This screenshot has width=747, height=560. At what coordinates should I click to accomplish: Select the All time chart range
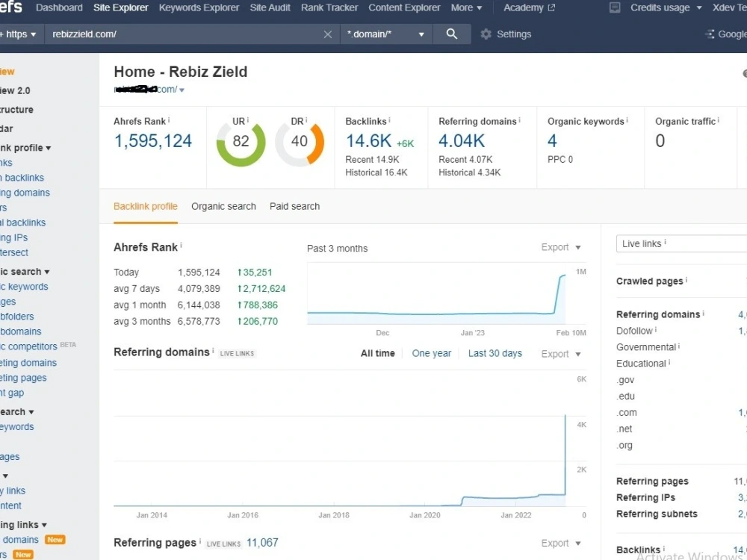[x=378, y=353]
